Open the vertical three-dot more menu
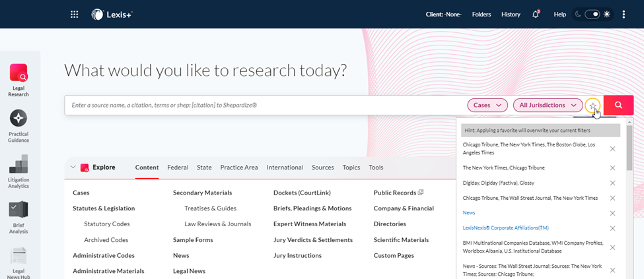 pyautogui.click(x=624, y=15)
